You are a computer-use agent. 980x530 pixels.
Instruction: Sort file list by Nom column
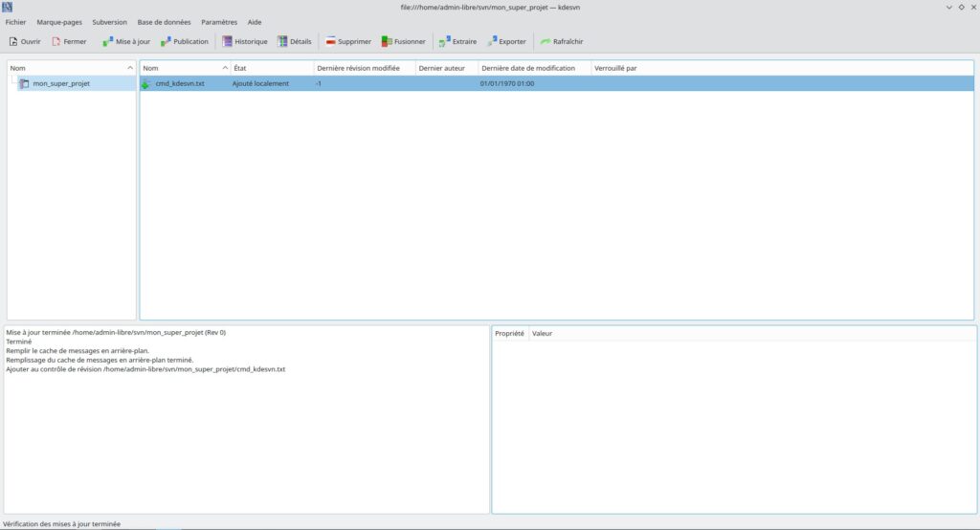pyautogui.click(x=185, y=68)
